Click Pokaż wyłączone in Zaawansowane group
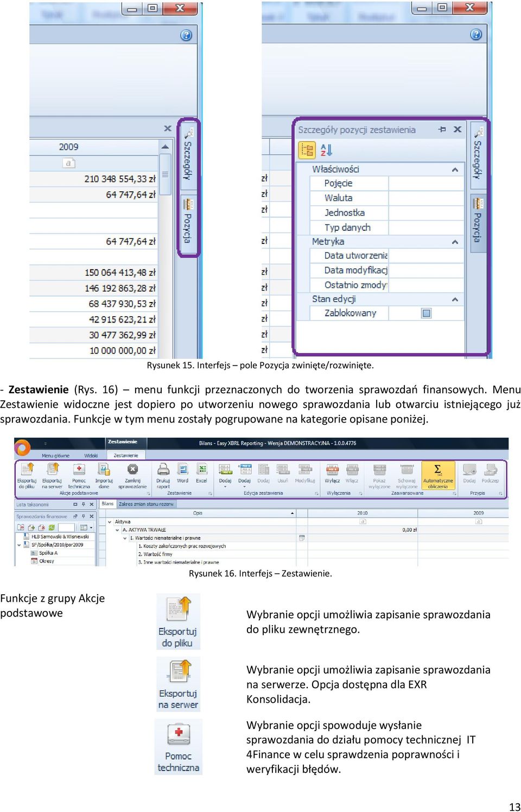The image size is (521, 812). pyautogui.click(x=379, y=475)
